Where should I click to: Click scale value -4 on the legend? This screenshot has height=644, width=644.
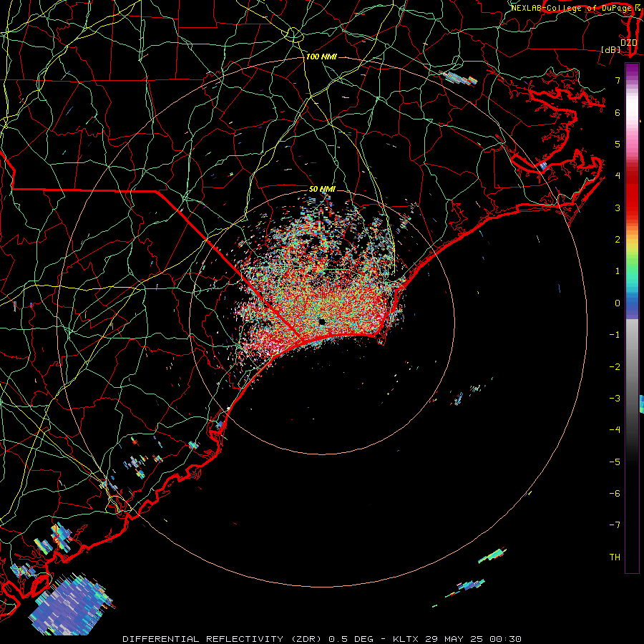[x=615, y=430]
